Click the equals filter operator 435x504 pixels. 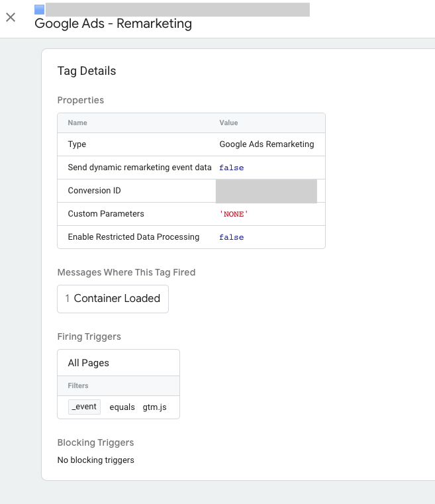click(x=122, y=407)
